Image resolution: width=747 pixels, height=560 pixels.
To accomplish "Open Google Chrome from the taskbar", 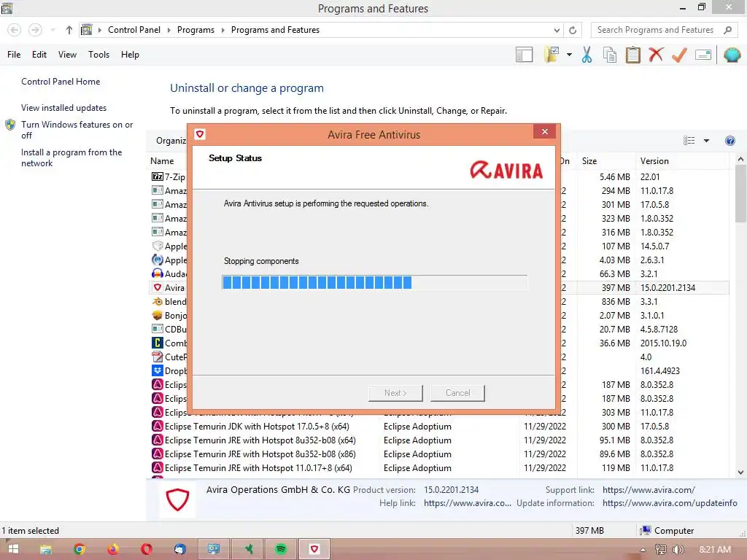I will point(80,549).
